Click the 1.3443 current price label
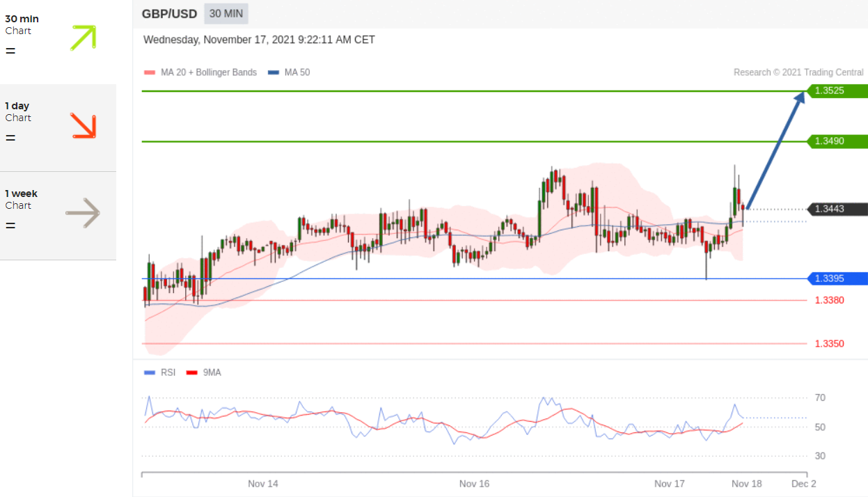Viewport: 868px width, 497px height. (x=838, y=209)
